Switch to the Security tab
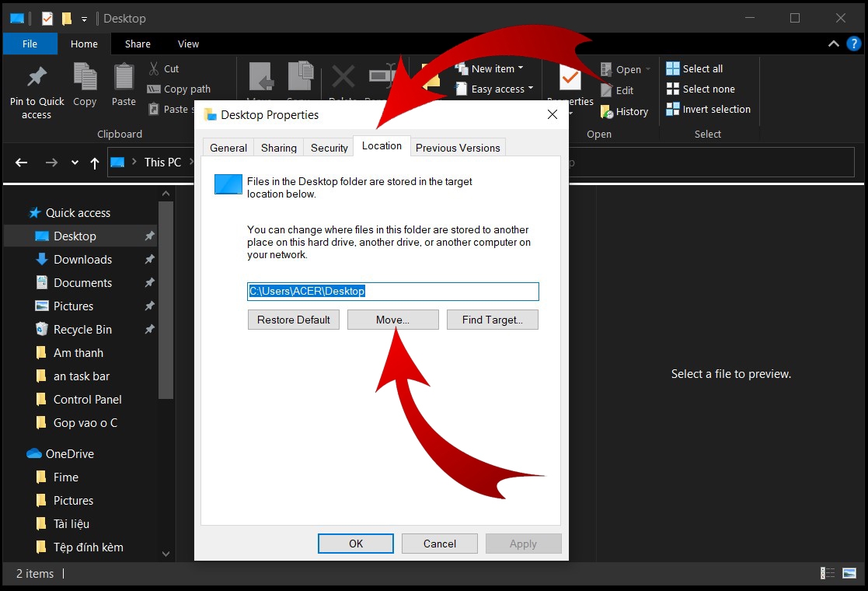This screenshot has width=868, height=591. click(329, 148)
